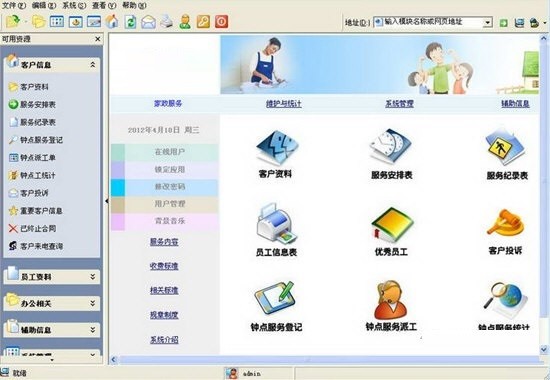Expand the 员工资料 sidebar section
The width and height of the screenshot is (550, 380).
pos(93,277)
